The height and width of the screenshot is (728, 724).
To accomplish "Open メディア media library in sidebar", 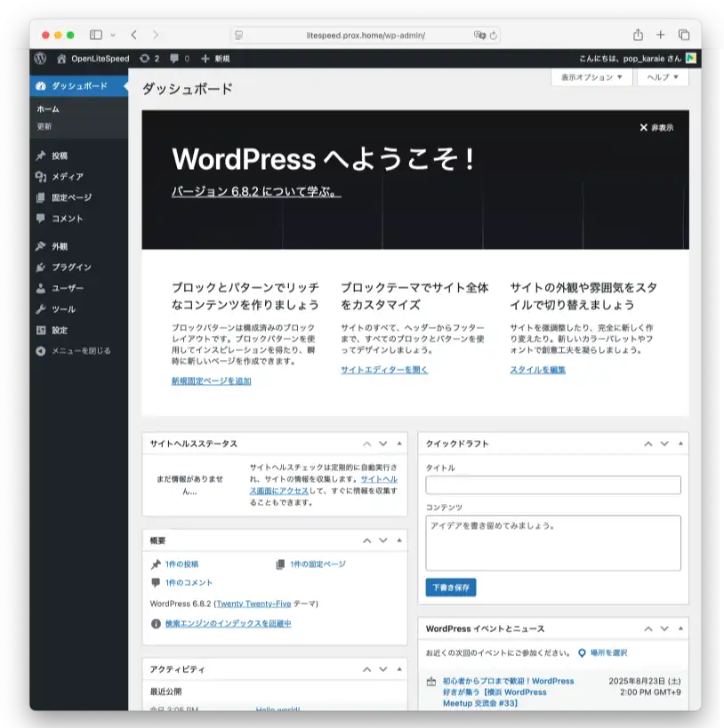I will pos(68,176).
